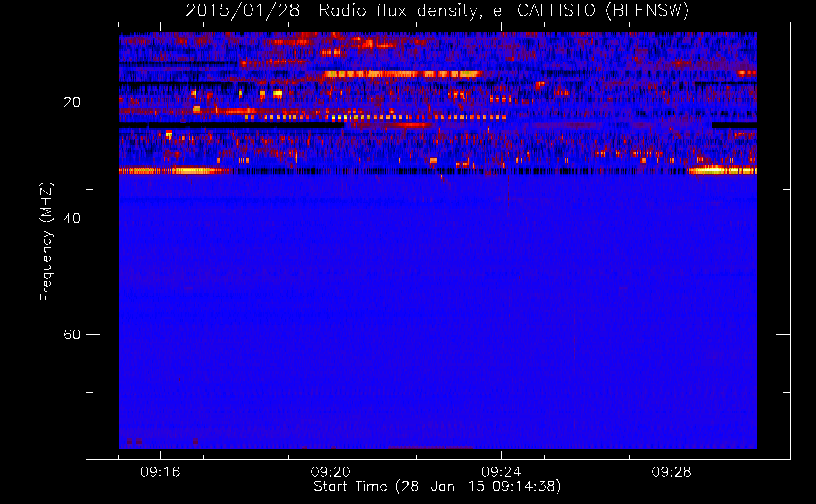This screenshot has width=816, height=504.
Task: Click the plot title "2015/01/28 Radio flux density, e-CALLISTO (BLENSW)"
Action: click(x=437, y=10)
